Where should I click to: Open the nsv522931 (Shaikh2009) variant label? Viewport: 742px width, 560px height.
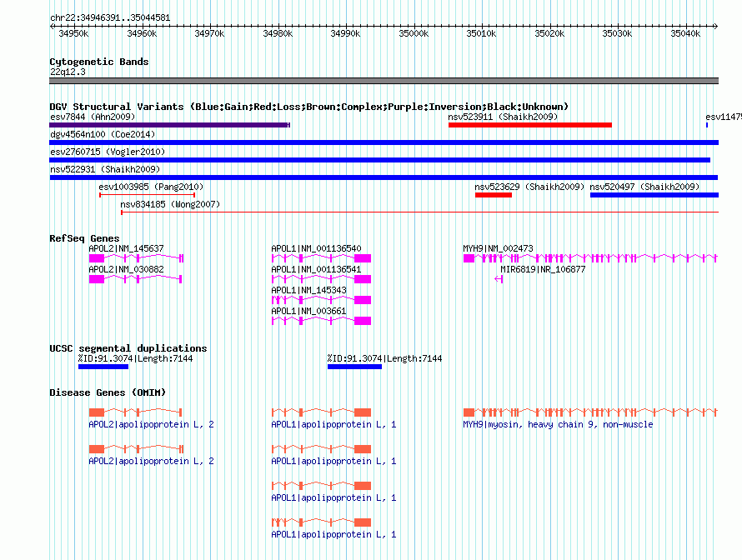[105, 169]
